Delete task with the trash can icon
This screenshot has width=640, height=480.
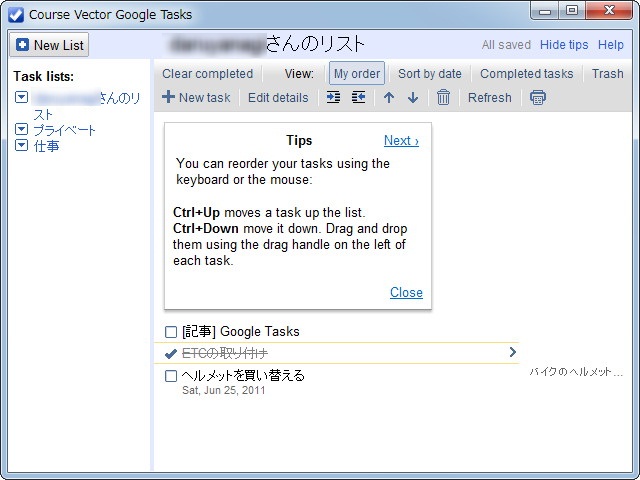point(443,98)
